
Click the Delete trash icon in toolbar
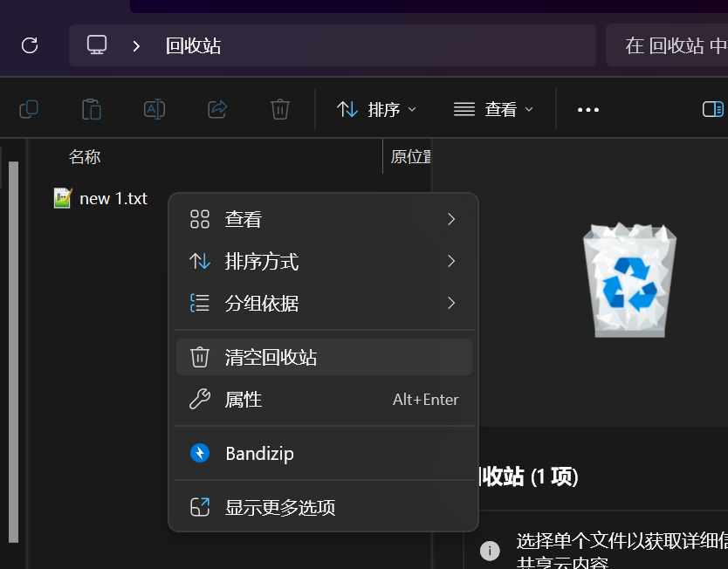280,110
